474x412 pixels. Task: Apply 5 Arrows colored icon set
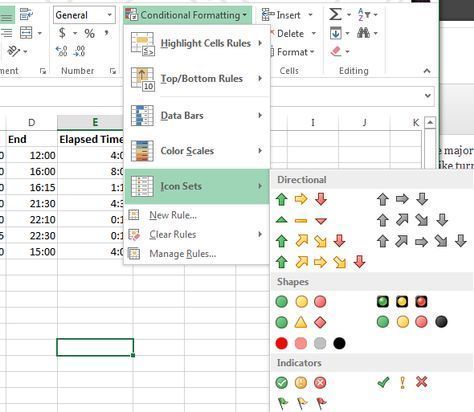click(x=320, y=262)
